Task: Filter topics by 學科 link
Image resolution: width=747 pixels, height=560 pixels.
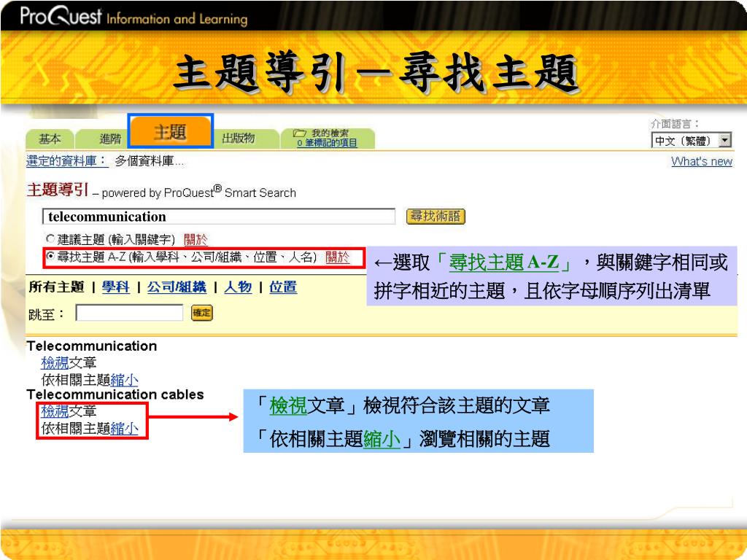Action: click(116, 287)
